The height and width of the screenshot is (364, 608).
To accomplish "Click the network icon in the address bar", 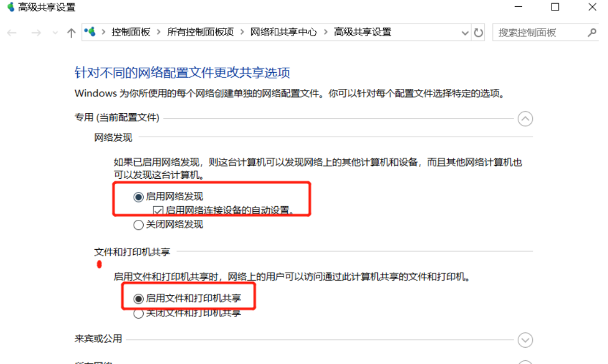I will click(x=90, y=32).
